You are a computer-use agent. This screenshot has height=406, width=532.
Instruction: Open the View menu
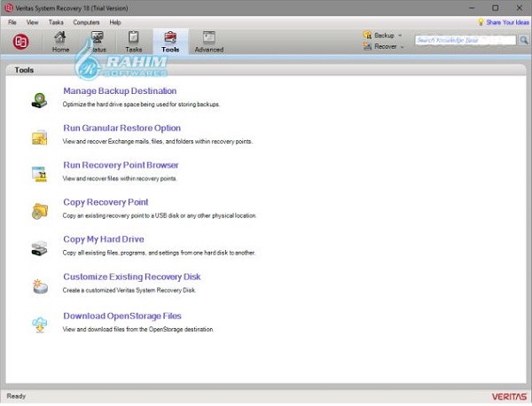point(32,22)
